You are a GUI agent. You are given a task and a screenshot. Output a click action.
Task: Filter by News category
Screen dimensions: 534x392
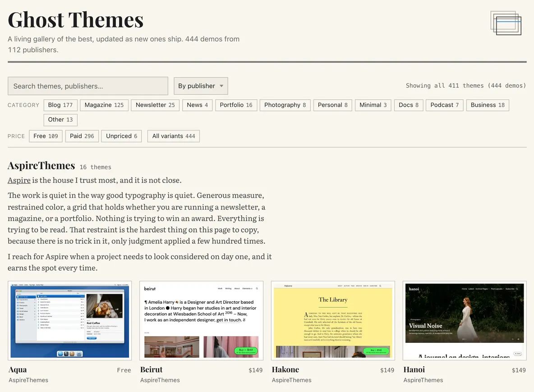click(x=197, y=105)
